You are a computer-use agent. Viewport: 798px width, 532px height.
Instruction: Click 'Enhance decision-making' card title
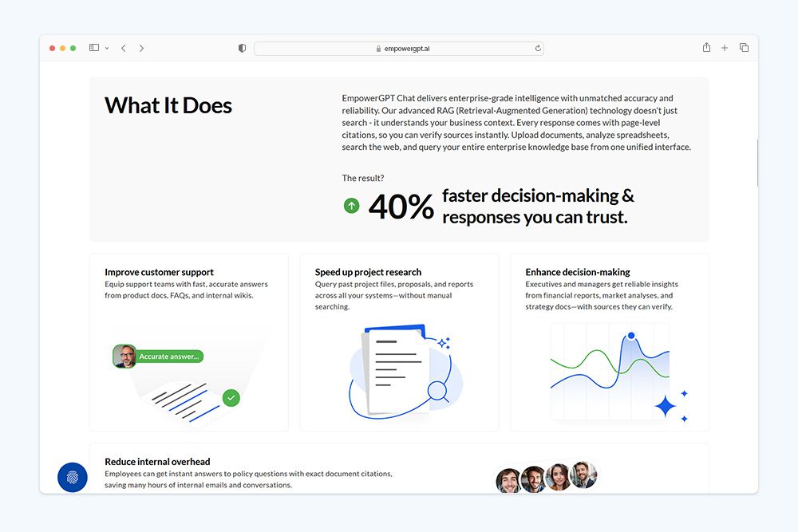point(578,272)
